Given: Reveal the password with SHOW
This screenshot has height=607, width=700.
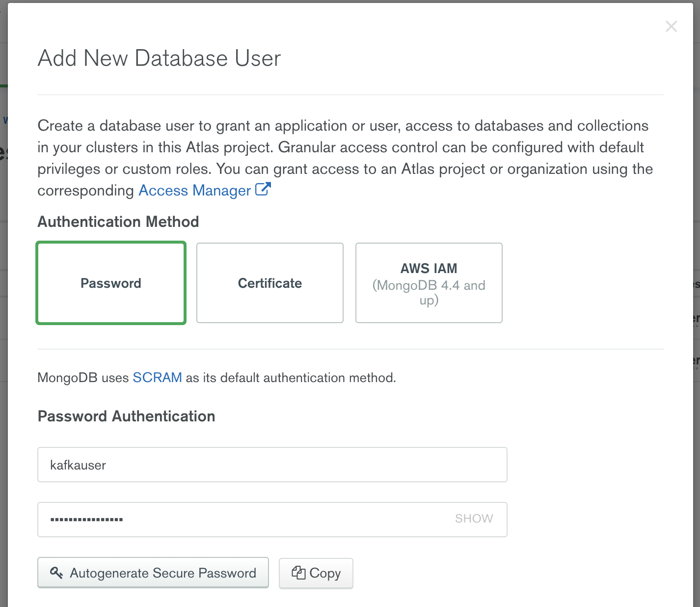Looking at the screenshot, I should [x=474, y=519].
